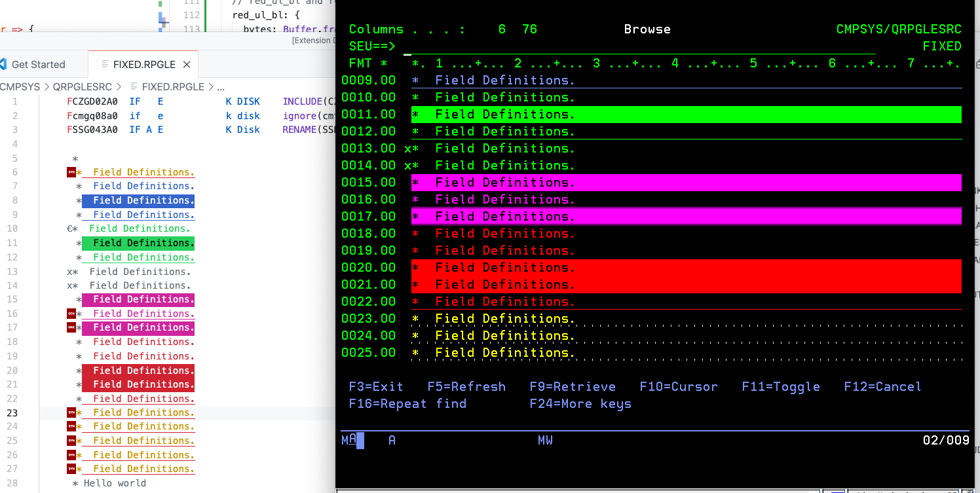Screen dimensions: 980x493
Task: Select the FIXED.RPGLE editor tab
Action: 144,64
